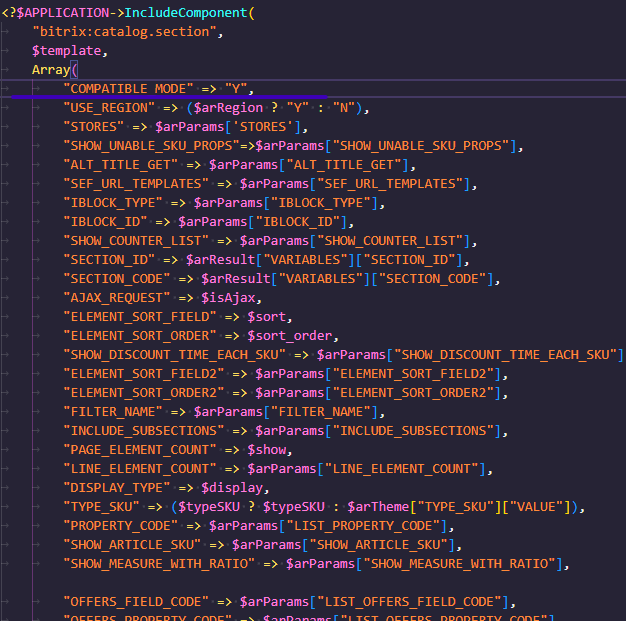The image size is (626, 621).
Task: Click the "Y" value after COMPATIBLE_MODE
Action: (236, 89)
